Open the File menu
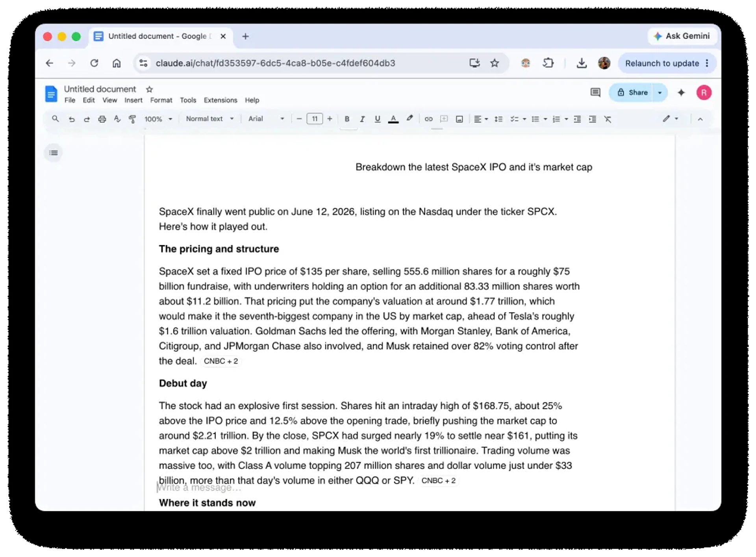This screenshot has width=756, height=557. coord(70,100)
